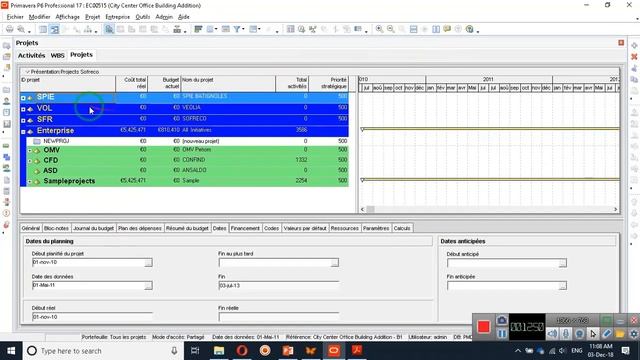Screen dimensions: 640x360
Task: Toggle the recorder webcam capture
Action: (579, 334)
